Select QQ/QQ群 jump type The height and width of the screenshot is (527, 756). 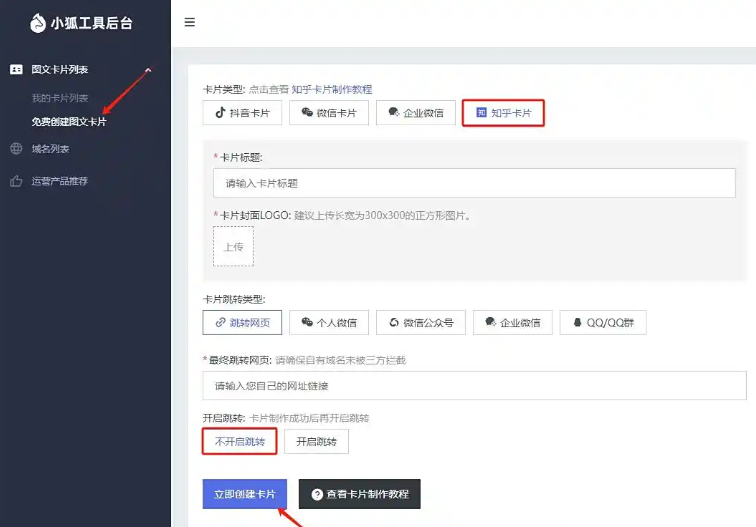603,322
